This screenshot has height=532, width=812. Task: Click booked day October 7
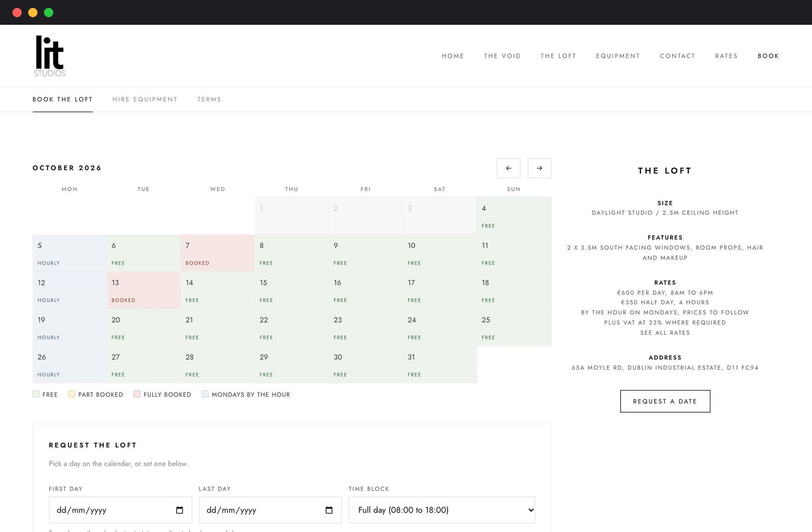coord(218,253)
